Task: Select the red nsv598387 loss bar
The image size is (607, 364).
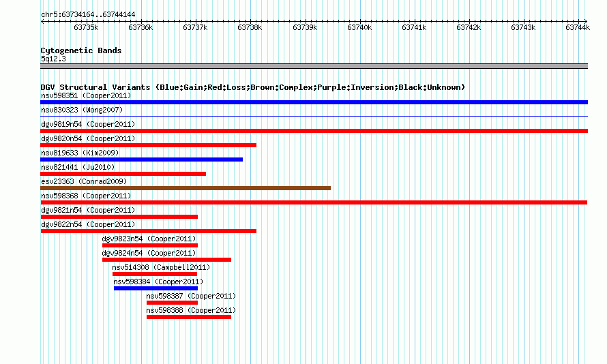Action: (172, 303)
